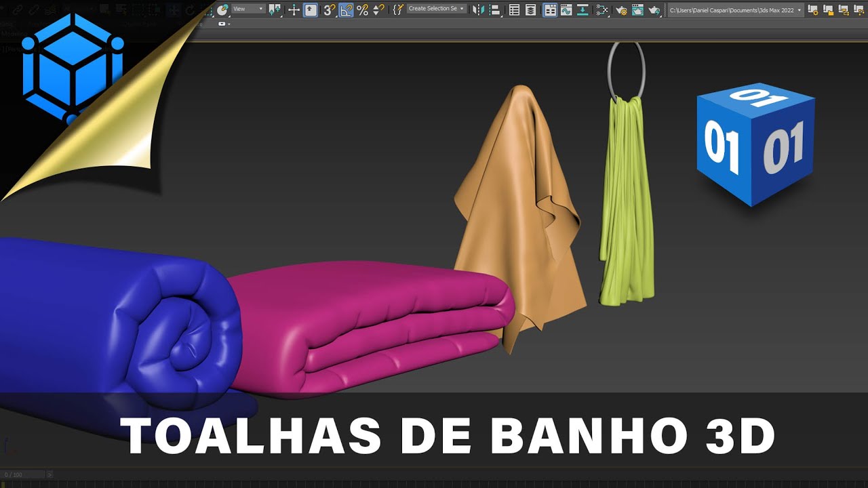The height and width of the screenshot is (488, 868).
Task: Select the Select and Manipulate cross icon
Action: click(x=294, y=9)
